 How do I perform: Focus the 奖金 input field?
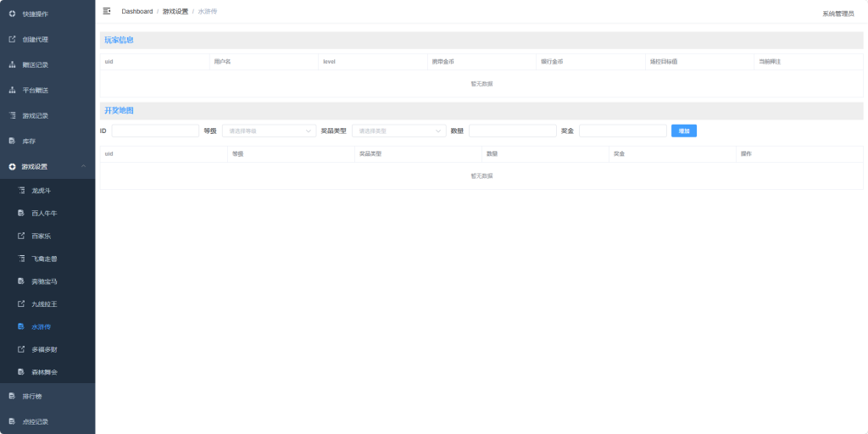(x=623, y=131)
